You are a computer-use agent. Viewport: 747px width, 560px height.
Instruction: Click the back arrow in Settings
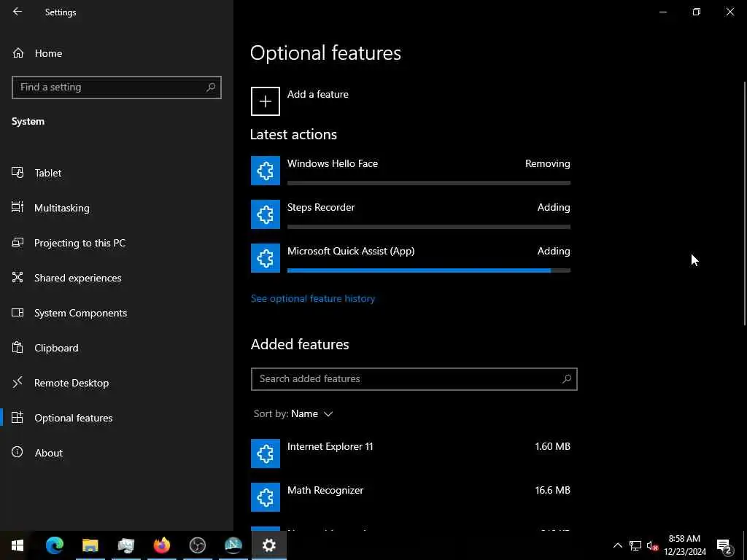pos(18,12)
